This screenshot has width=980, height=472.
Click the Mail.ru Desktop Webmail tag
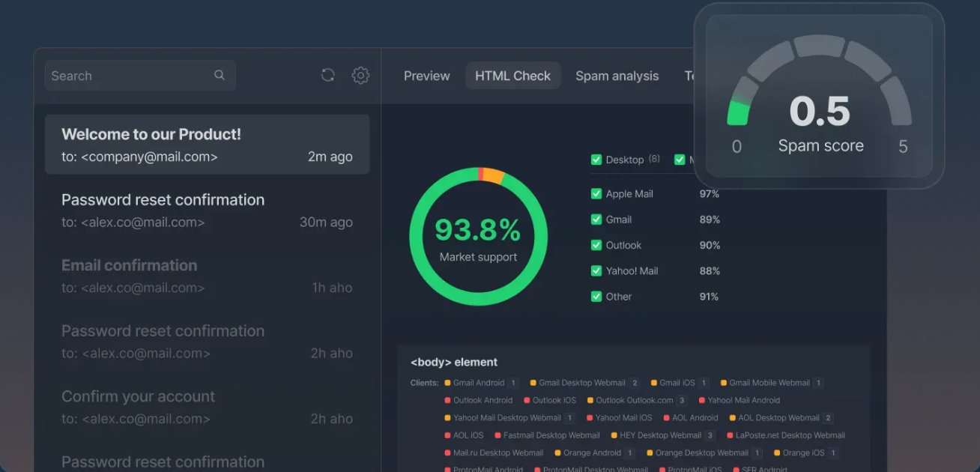click(x=494, y=453)
